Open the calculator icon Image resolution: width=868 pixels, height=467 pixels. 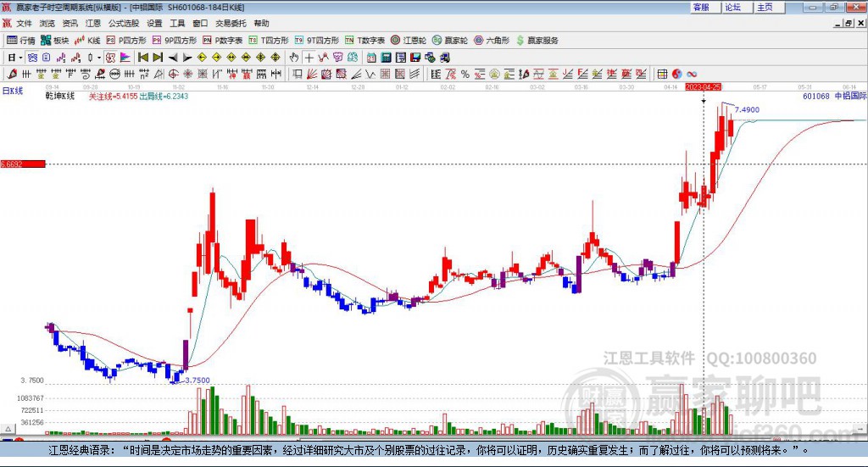[386, 58]
